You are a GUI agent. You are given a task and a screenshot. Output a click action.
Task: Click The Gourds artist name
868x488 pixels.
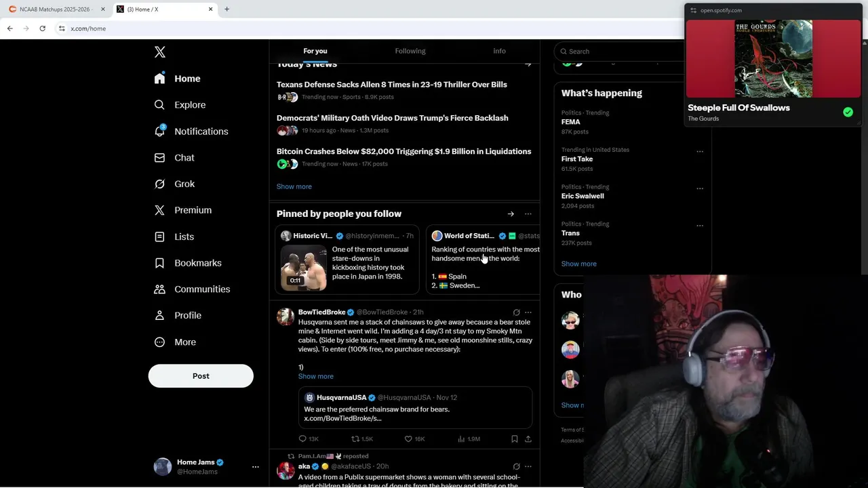coord(703,119)
